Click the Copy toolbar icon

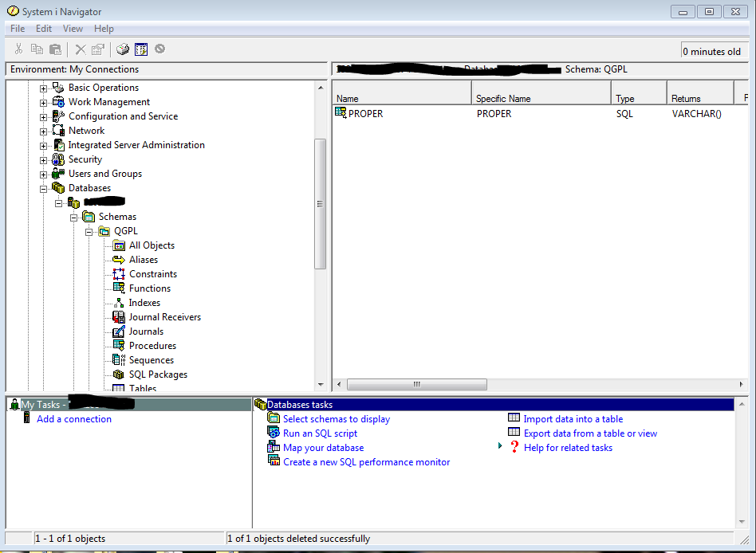pyautogui.click(x=37, y=49)
